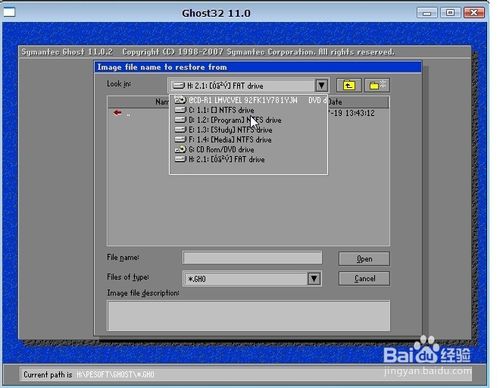Click the red parent directory arrow entry

point(117,113)
